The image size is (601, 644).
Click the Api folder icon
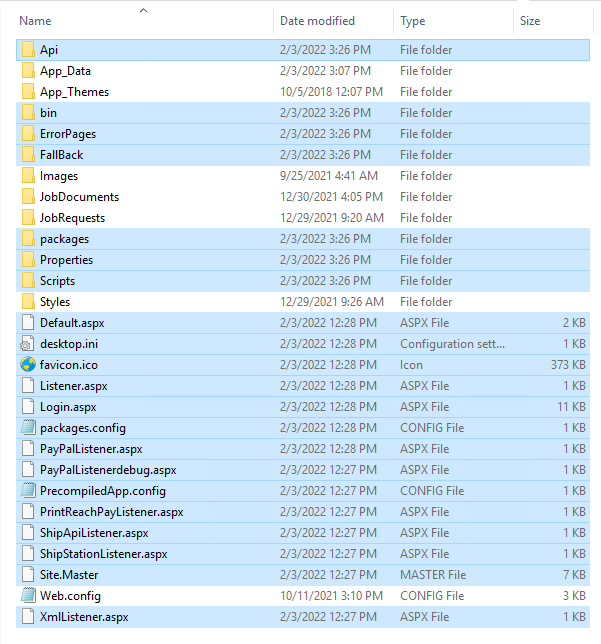click(x=28, y=50)
